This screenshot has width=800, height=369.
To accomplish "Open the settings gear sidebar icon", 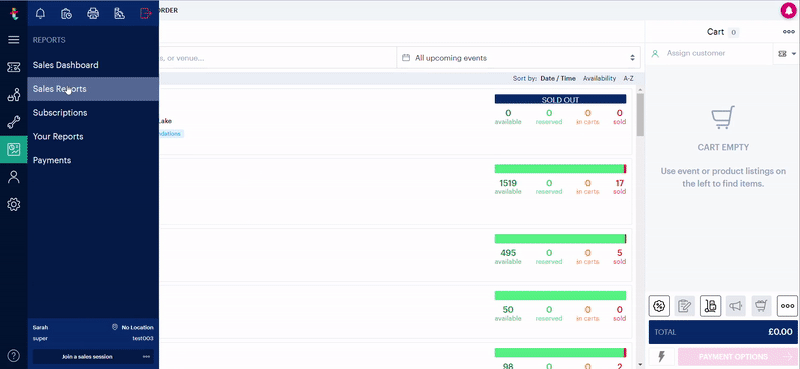I will [x=14, y=205].
